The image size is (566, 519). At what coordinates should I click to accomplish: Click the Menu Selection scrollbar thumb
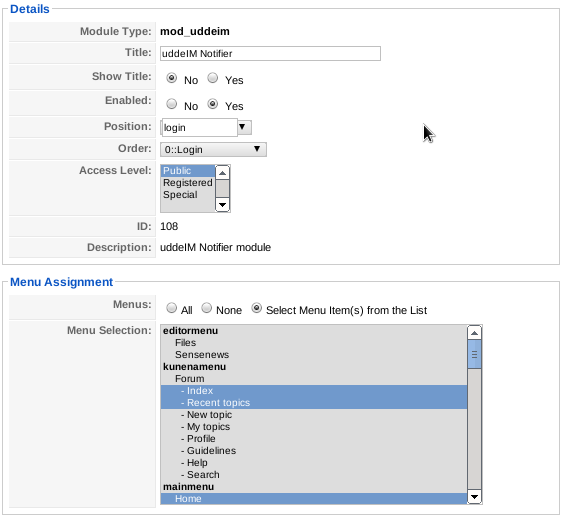[x=474, y=354]
